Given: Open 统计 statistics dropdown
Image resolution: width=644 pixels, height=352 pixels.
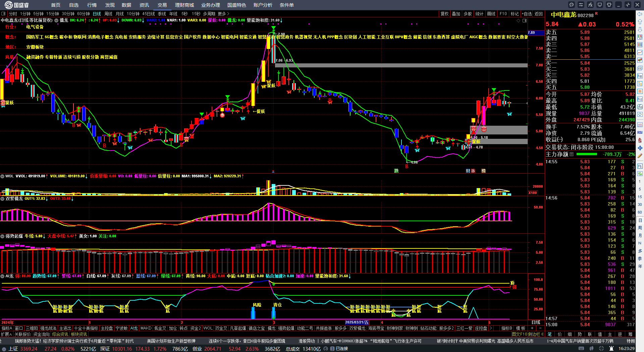Looking at the screenshot, I should coord(479,14).
